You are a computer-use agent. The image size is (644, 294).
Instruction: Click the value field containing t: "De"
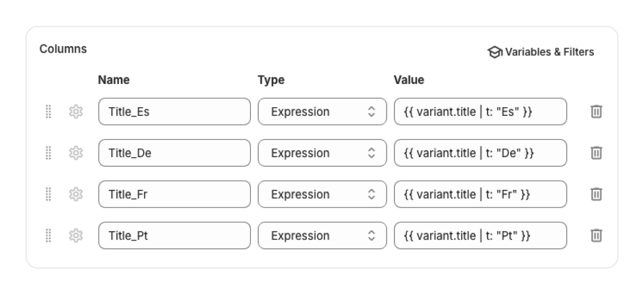tap(480, 153)
